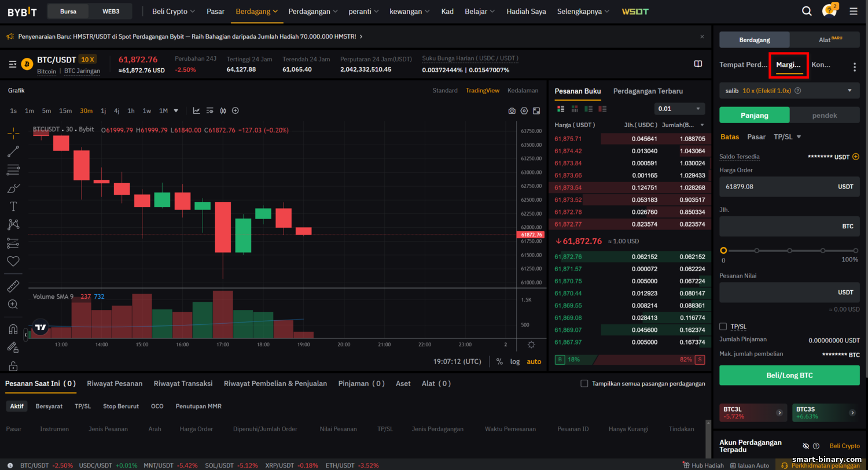The height and width of the screenshot is (470, 868).
Task: Toggle the keep drawing mode pencil-lock icon
Action: click(x=13, y=347)
